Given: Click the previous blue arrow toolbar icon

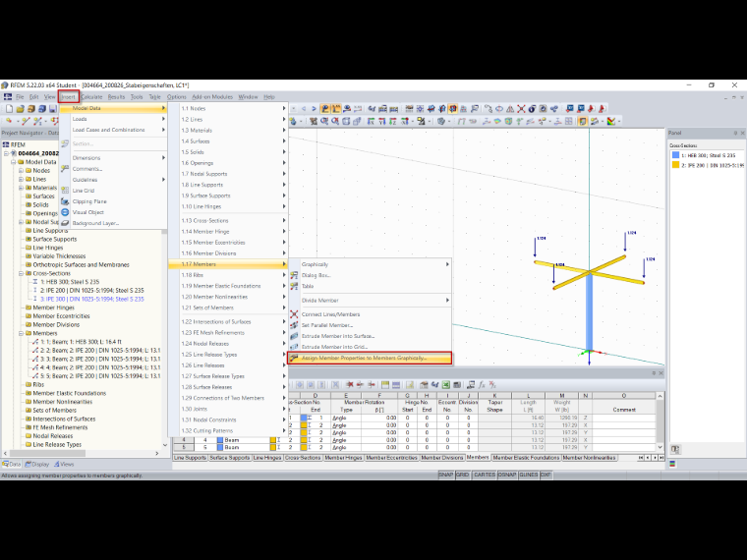Looking at the screenshot, I should [x=304, y=109].
